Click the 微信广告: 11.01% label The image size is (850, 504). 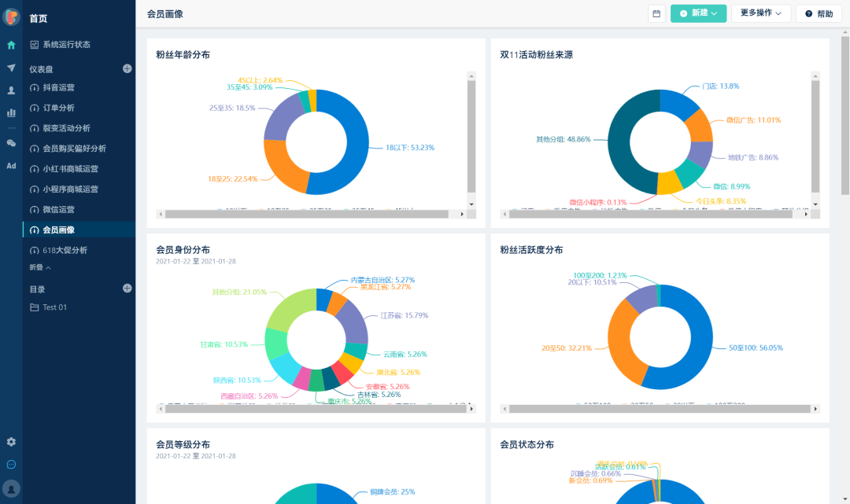click(x=753, y=120)
